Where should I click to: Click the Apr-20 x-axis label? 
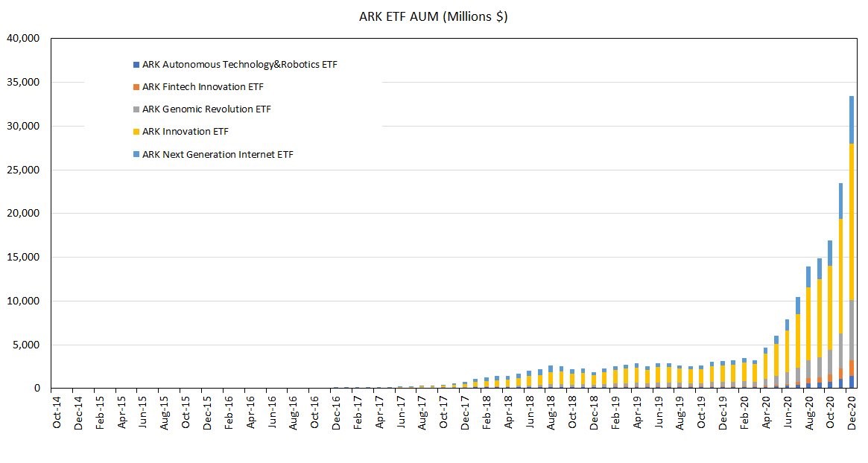pos(764,409)
